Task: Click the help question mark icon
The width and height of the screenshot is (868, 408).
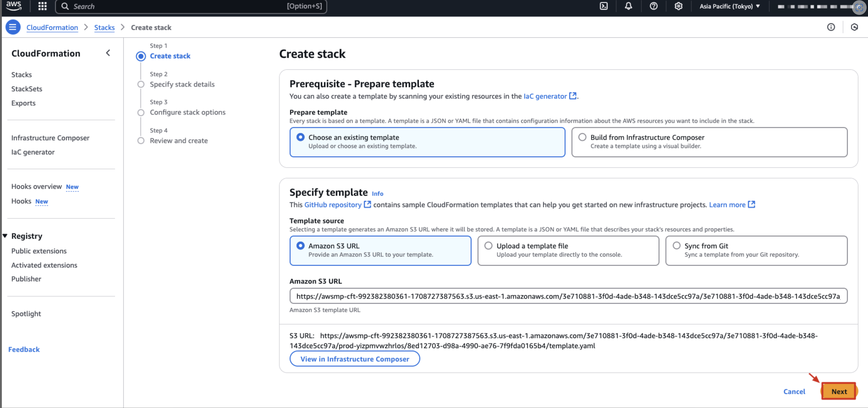Action: [x=653, y=6]
